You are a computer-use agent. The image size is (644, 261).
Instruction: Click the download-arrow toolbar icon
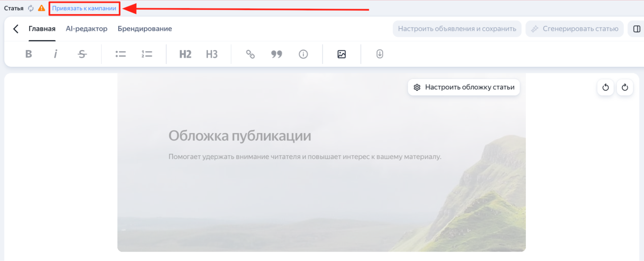tap(380, 54)
